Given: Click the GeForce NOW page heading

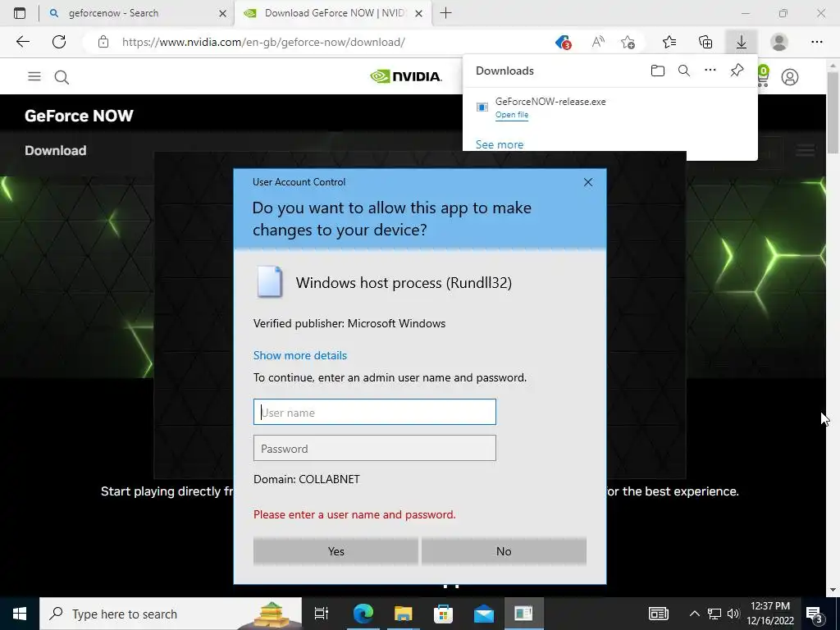Looking at the screenshot, I should click(x=79, y=116).
